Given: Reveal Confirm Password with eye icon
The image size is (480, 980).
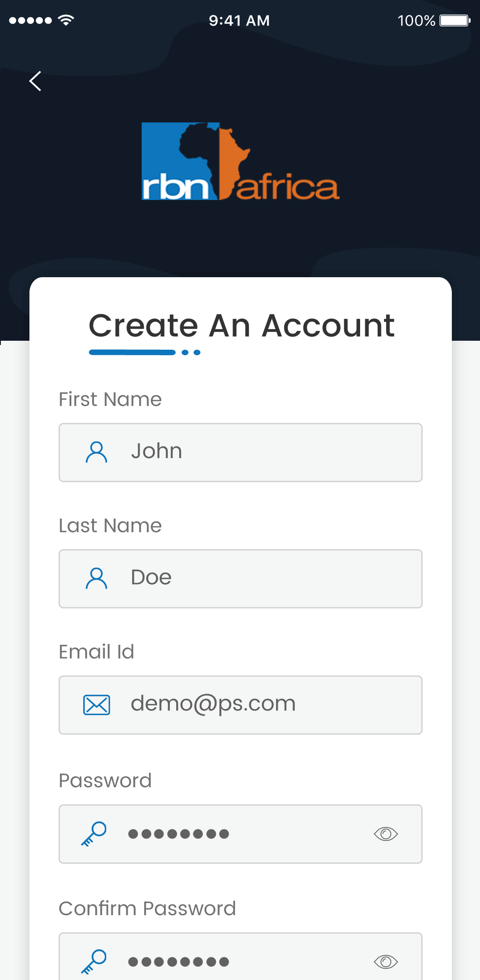Looking at the screenshot, I should 386,962.
